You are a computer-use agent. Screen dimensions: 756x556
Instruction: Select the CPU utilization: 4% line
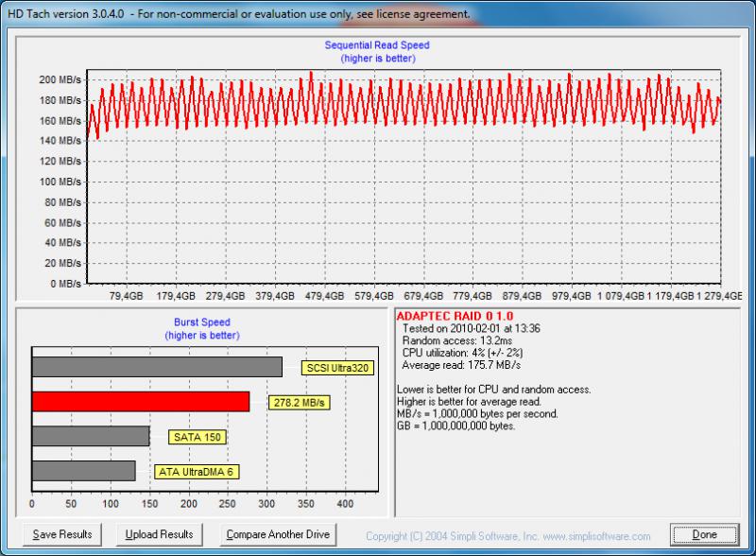coord(462,353)
